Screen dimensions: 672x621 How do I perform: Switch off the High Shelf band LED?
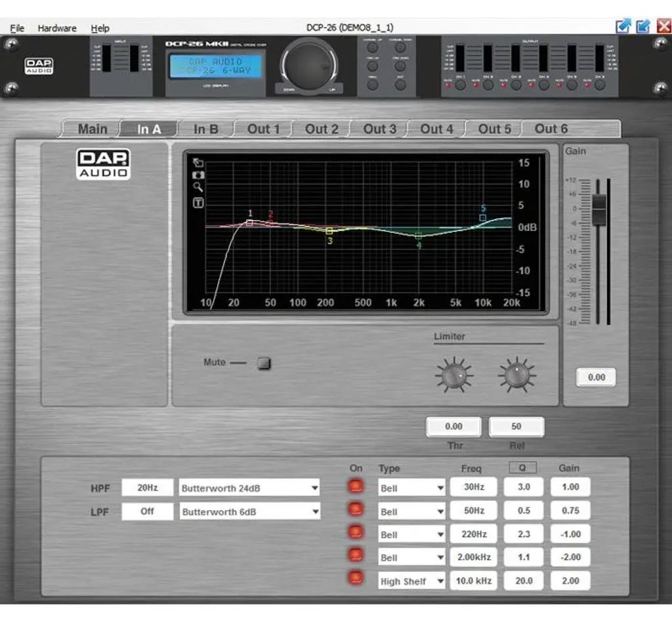coord(355,578)
